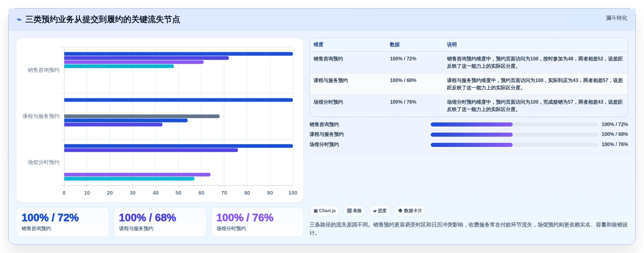
Task: Click the 销售咨询预约 description mentioning 按时参加为48
Action: tap(535, 62)
